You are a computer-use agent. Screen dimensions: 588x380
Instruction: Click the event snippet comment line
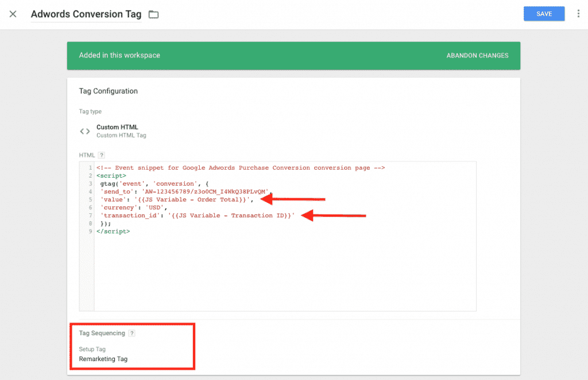click(x=241, y=168)
